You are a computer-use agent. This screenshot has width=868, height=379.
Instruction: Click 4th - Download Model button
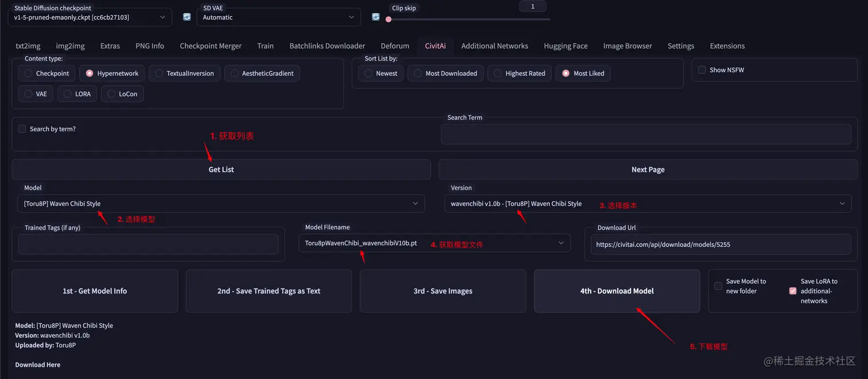click(x=617, y=291)
